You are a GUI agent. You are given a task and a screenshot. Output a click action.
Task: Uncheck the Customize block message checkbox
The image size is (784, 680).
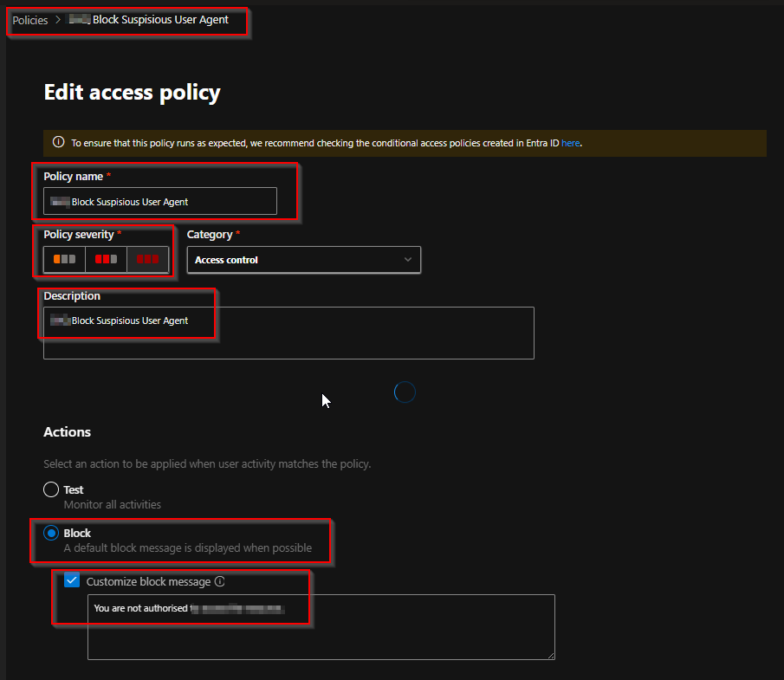(72, 581)
